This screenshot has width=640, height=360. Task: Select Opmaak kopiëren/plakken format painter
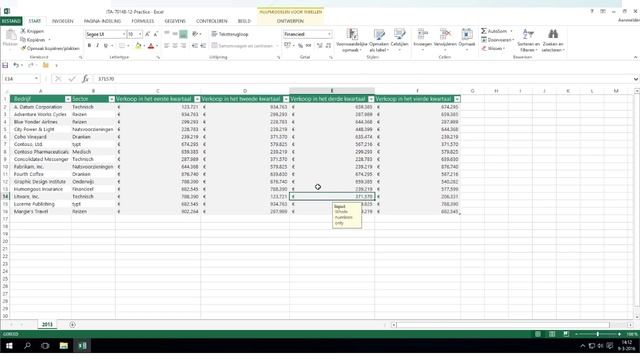click(50, 48)
